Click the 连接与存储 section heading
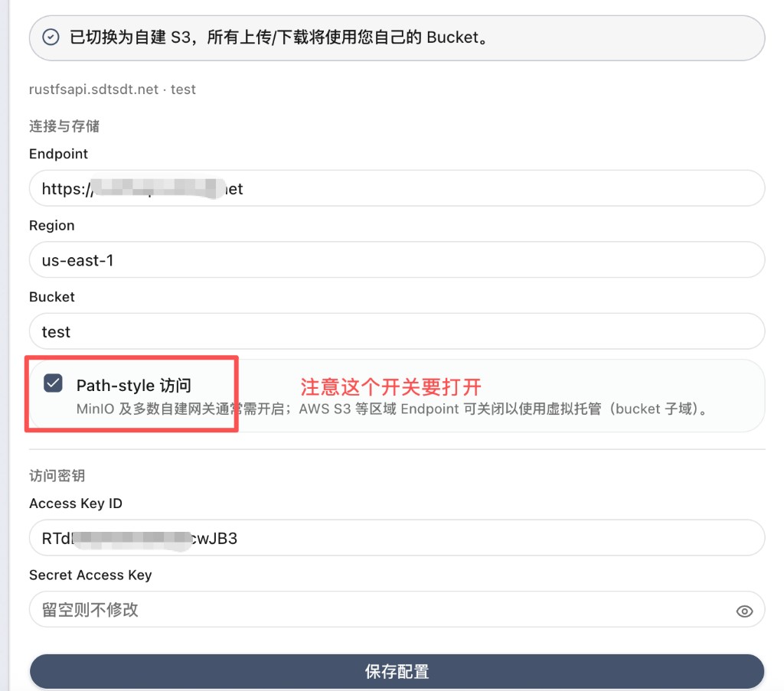 [x=64, y=126]
